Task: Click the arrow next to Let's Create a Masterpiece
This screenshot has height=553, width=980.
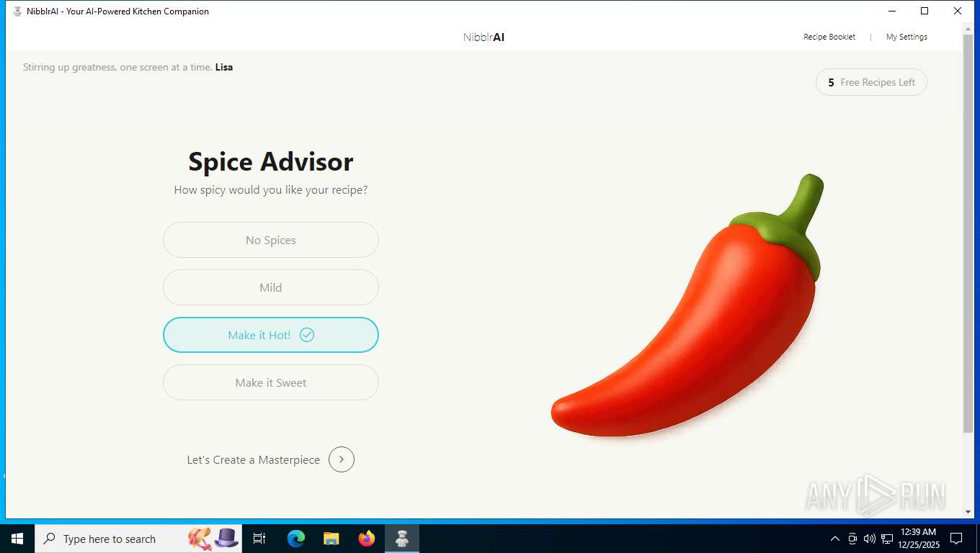Action: pyautogui.click(x=342, y=459)
